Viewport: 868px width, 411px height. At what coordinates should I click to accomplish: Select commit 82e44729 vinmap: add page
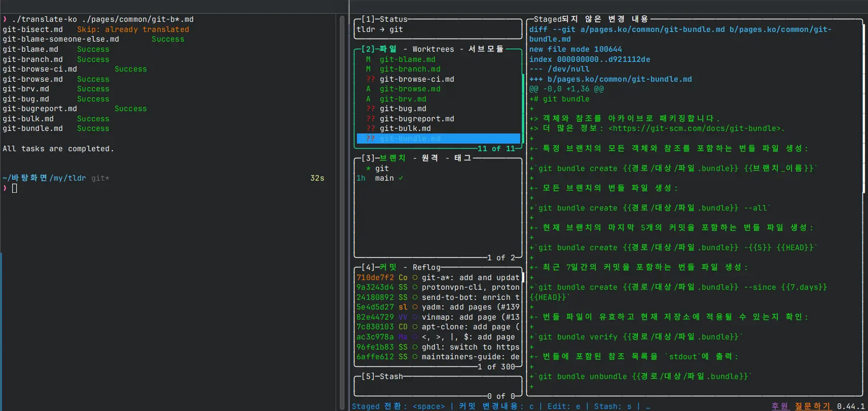click(x=438, y=317)
